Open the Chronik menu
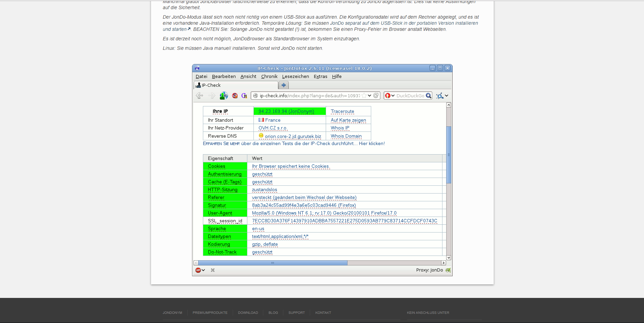 [x=269, y=77]
